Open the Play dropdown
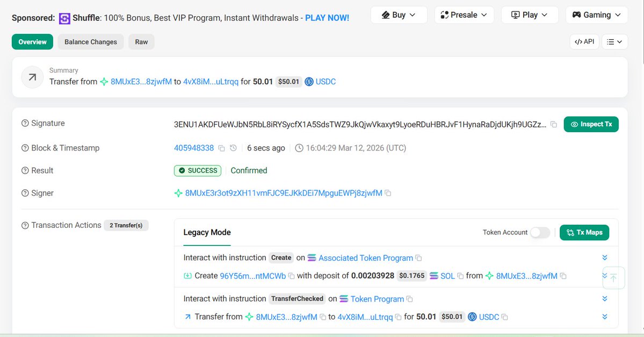 pyautogui.click(x=530, y=15)
